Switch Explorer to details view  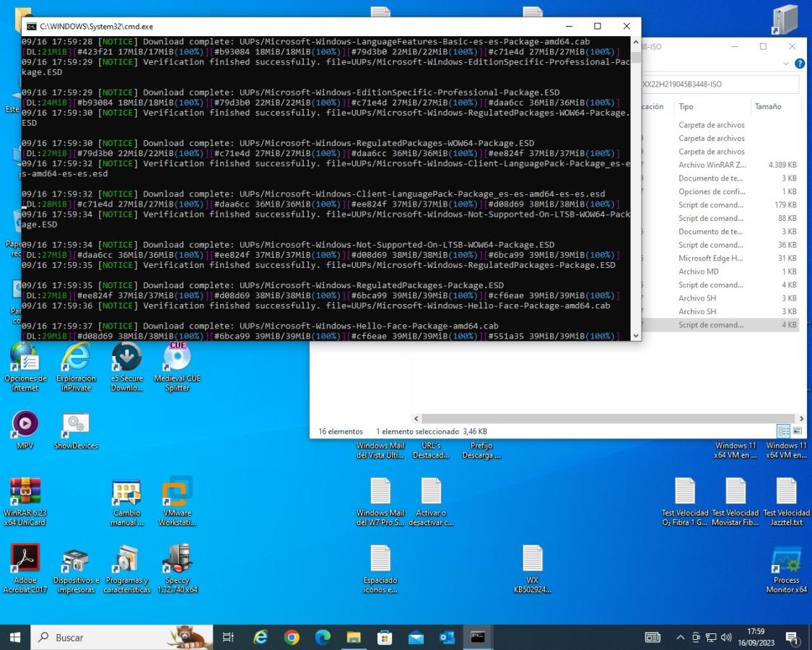784,431
